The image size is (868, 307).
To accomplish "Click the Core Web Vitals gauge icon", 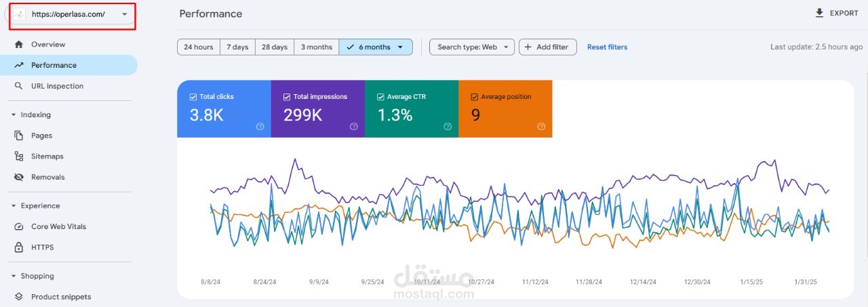I will pyautogui.click(x=18, y=227).
